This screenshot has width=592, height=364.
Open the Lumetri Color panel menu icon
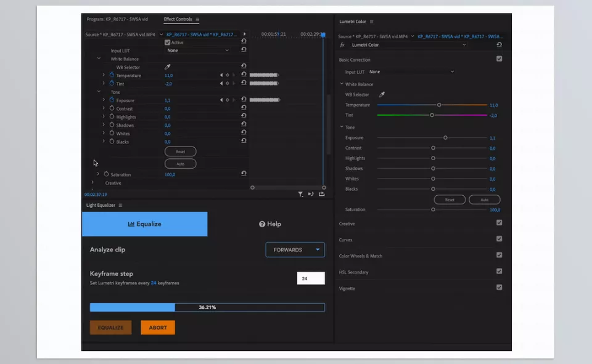[x=371, y=22]
